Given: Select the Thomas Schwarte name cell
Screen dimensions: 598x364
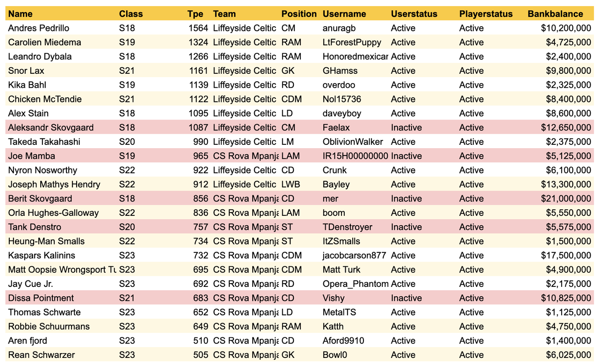Looking at the screenshot, I should 44,312.
